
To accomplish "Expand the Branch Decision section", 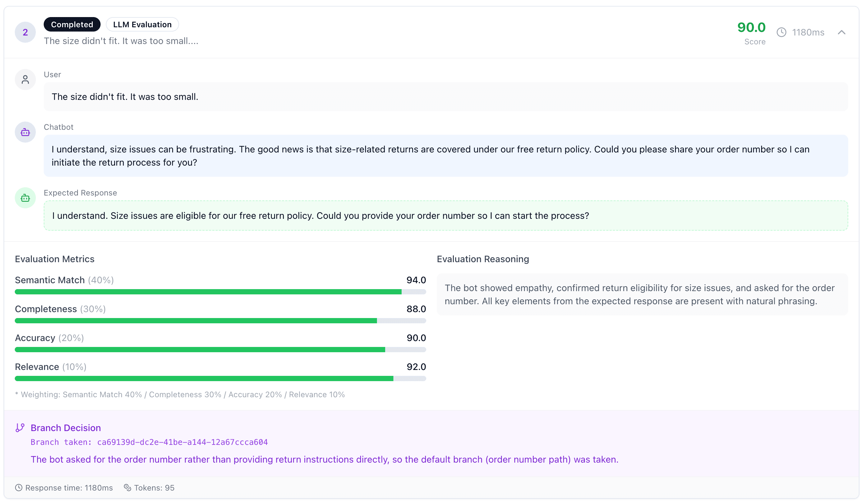I will tap(65, 427).
